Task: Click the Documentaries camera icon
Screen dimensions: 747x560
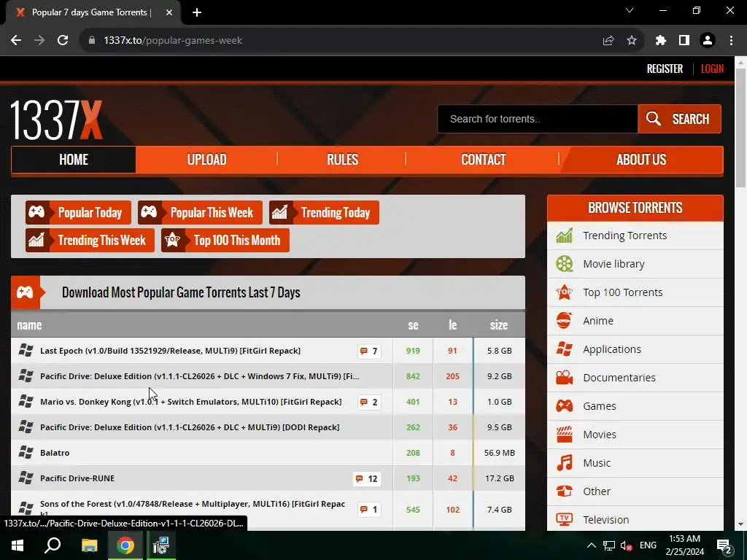Action: [x=564, y=378]
